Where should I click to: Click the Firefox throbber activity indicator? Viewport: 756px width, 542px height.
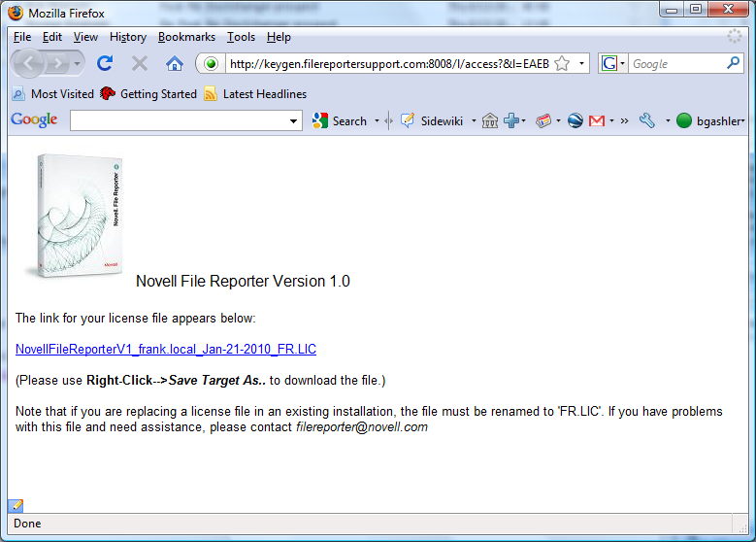tap(735, 36)
